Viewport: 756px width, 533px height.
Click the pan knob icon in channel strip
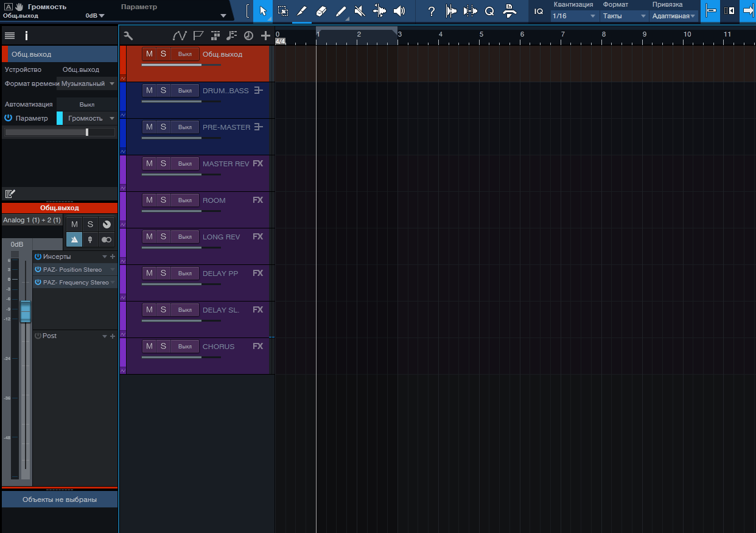[x=107, y=224]
